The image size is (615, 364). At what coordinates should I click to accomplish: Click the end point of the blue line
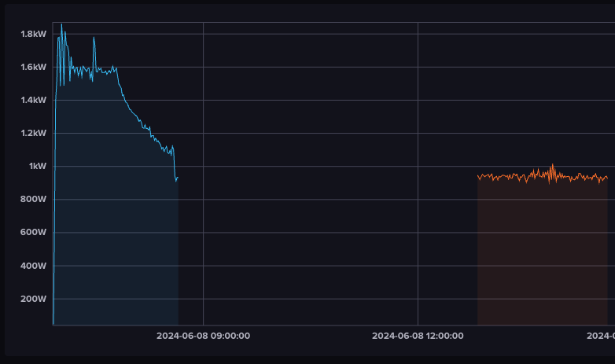178,178
